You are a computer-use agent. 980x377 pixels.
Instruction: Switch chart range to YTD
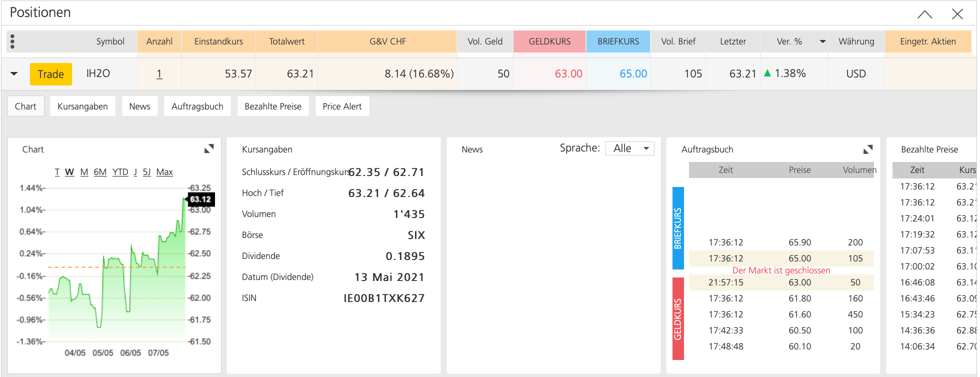120,172
